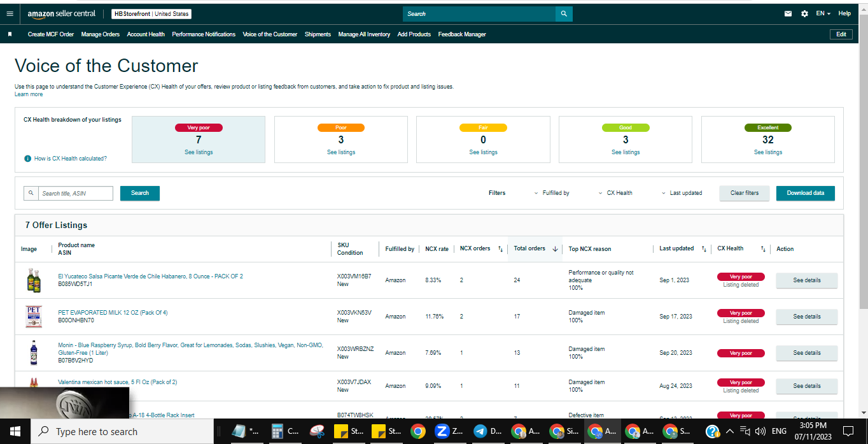
Task: Sort by the Total orders down arrow
Action: pos(555,249)
